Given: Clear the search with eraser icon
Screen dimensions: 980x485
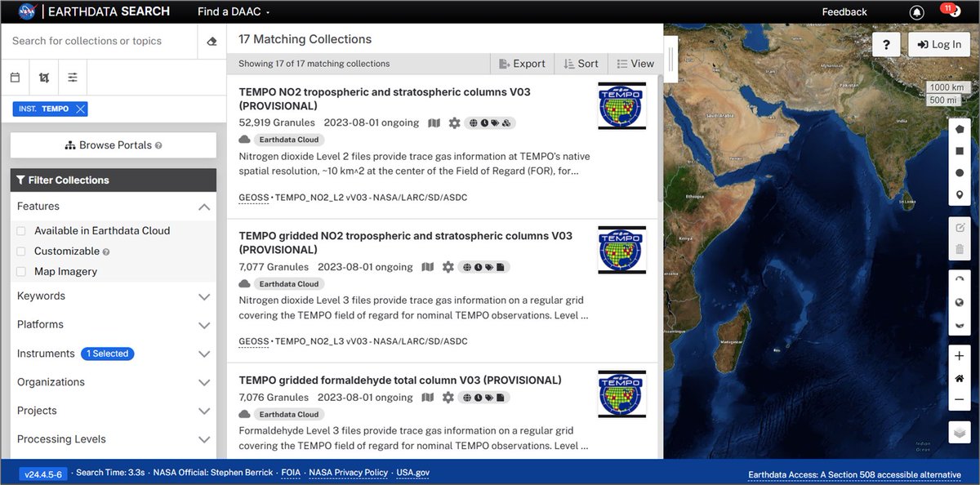Looking at the screenshot, I should [212, 41].
